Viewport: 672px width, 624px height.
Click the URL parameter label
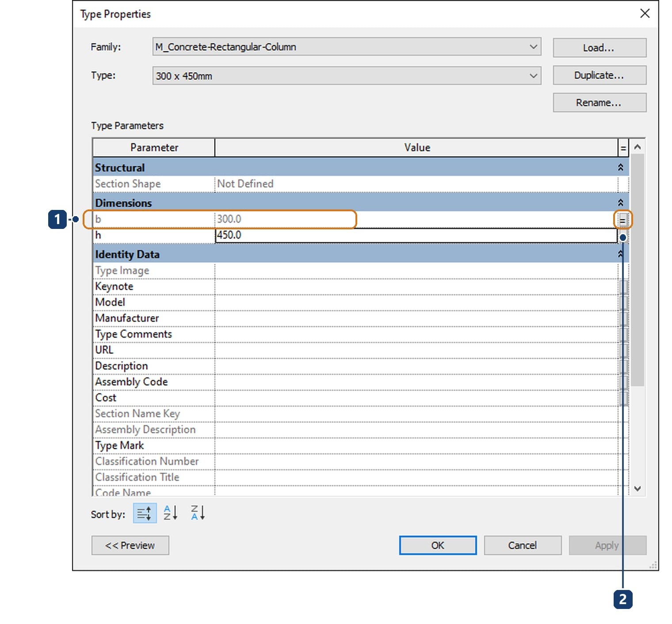point(104,350)
